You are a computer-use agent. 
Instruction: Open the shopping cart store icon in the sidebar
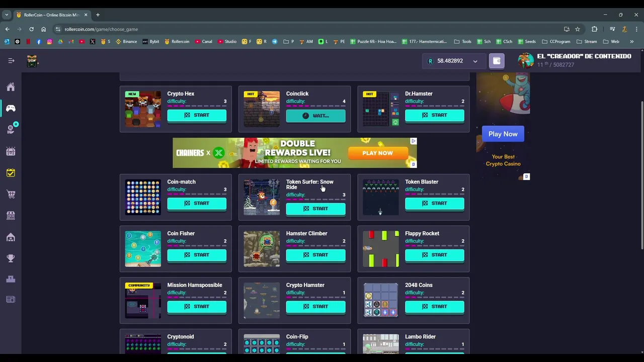point(11,194)
